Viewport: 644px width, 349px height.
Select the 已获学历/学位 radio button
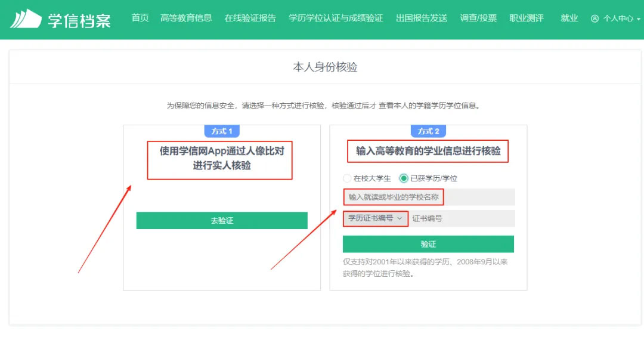click(404, 178)
